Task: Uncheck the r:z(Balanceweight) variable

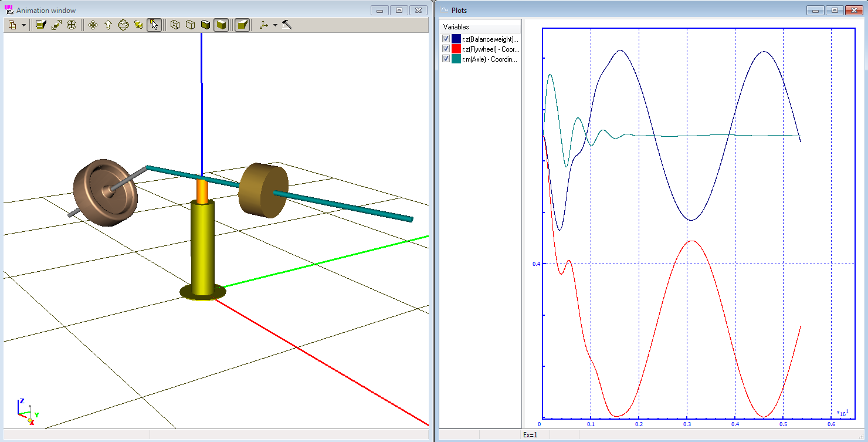Action: click(446, 38)
